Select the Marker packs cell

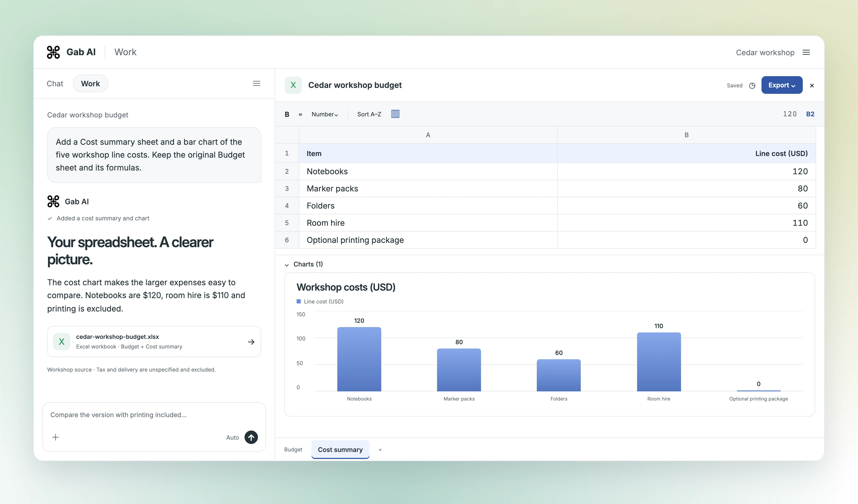(428, 189)
